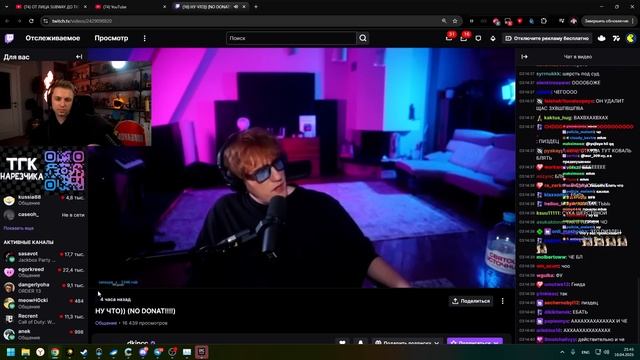Open the 7TV extension icon in Twitch header
640x360 pixels.
[x=616, y=38]
